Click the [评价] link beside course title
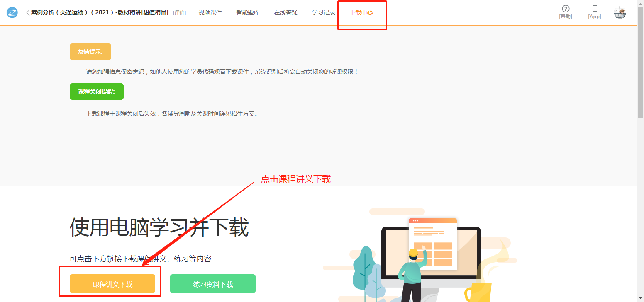Image resolution: width=644 pixels, height=302 pixels. click(179, 13)
